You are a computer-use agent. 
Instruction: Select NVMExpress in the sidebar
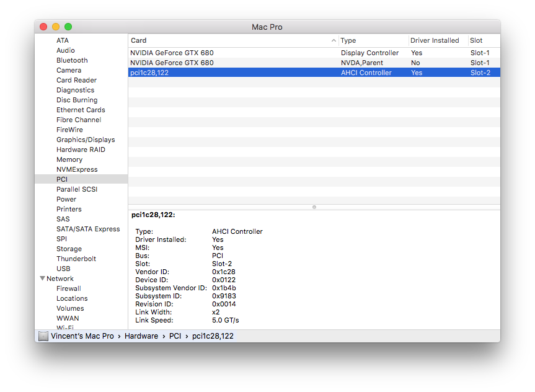pyautogui.click(x=77, y=169)
